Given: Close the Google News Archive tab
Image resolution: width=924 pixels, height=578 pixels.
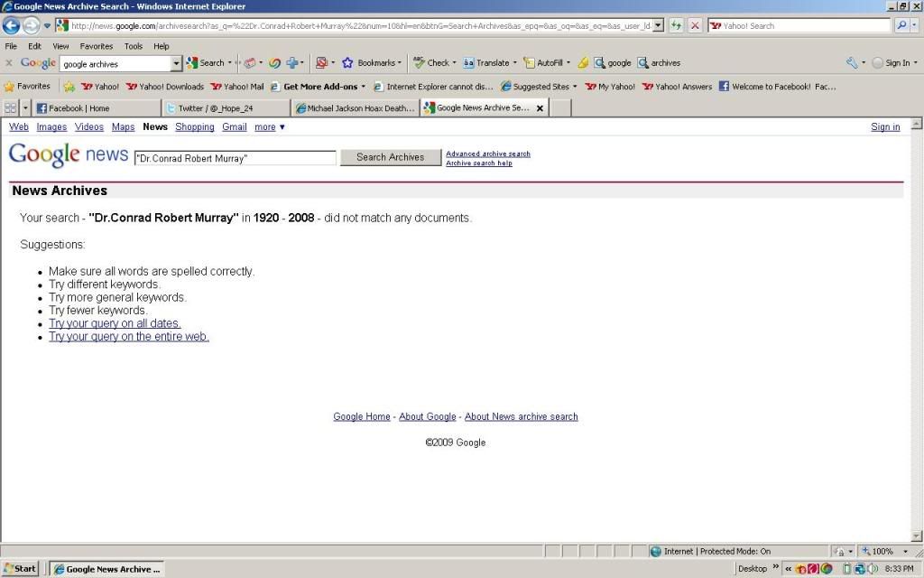Looking at the screenshot, I should 540,108.
